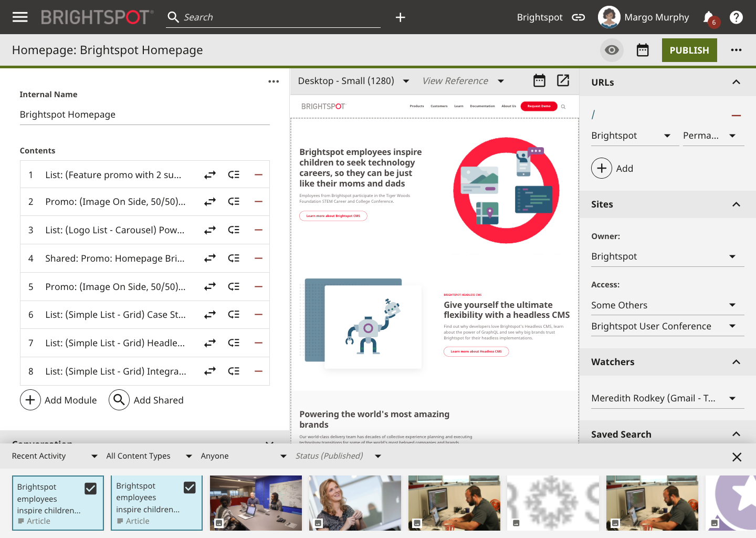The height and width of the screenshot is (538, 756).
Task: Collapse the Sites section
Action: [x=736, y=204]
